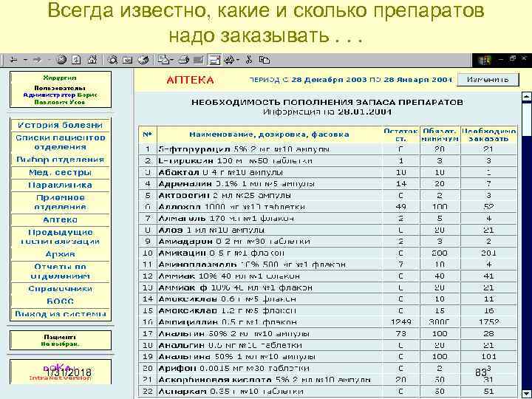The image size is (532, 399).
Task: Click the Copy toolbar icon
Action: (265, 60)
